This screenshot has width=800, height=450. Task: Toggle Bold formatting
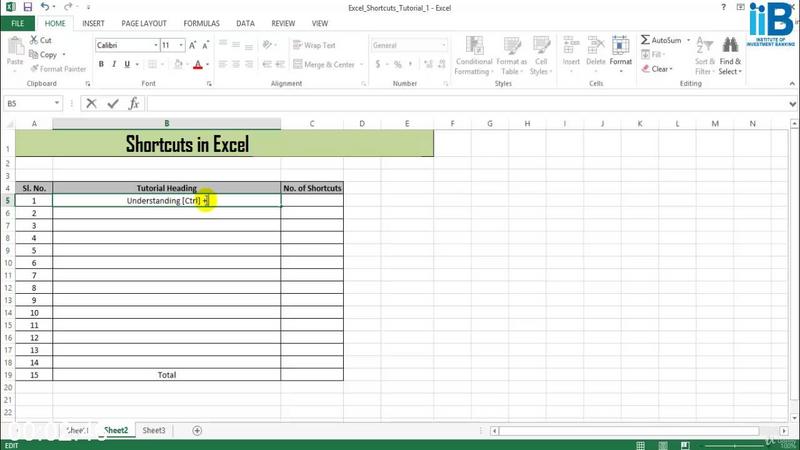point(101,64)
